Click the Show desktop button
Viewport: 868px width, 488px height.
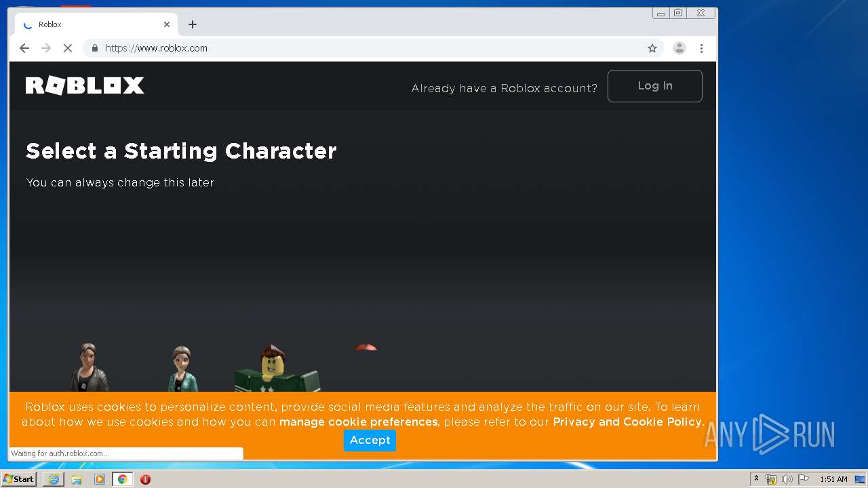(860, 479)
